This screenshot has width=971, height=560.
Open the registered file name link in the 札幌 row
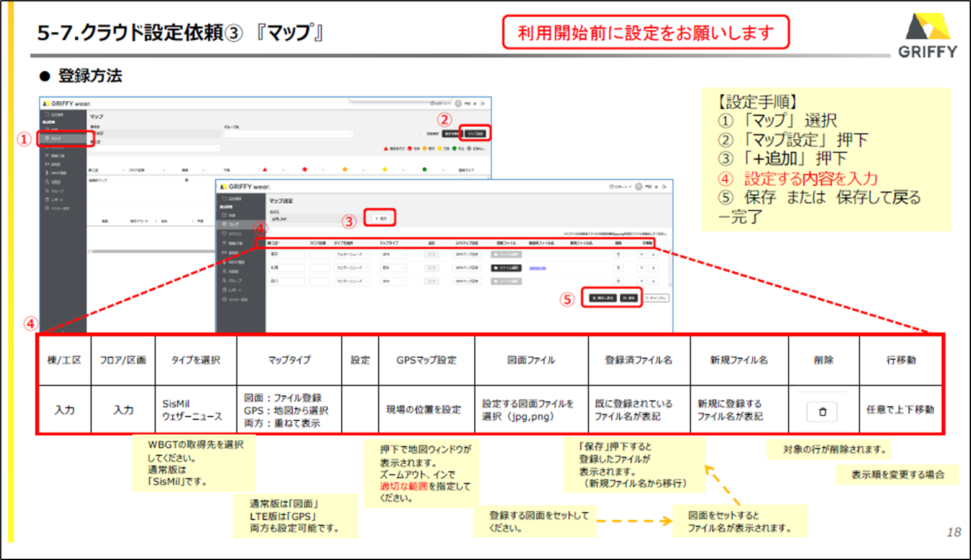click(537, 269)
